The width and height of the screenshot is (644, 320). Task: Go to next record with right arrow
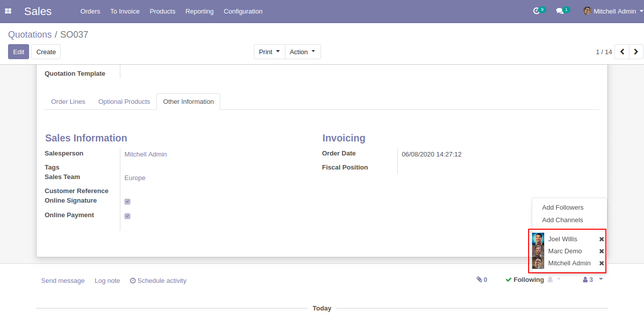[636, 52]
